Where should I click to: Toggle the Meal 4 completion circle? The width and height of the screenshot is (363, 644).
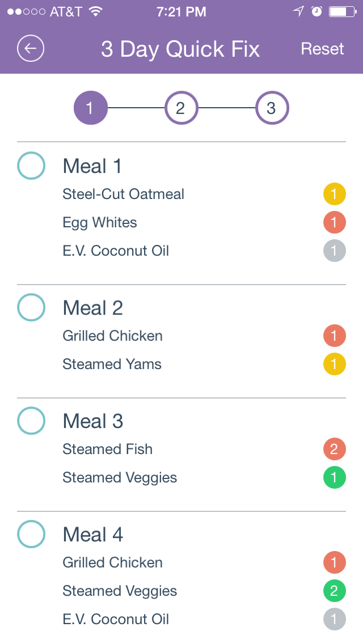(31, 534)
